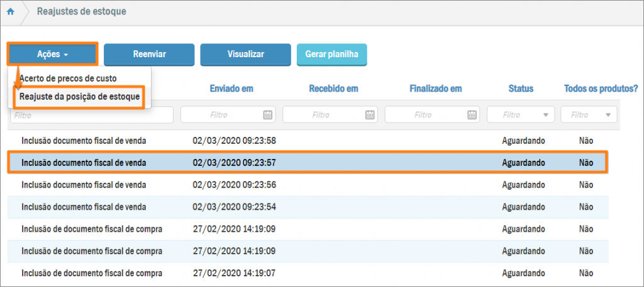Image resolution: width=644 pixels, height=287 pixels.
Task: Click the Status column header
Action: coord(520,89)
